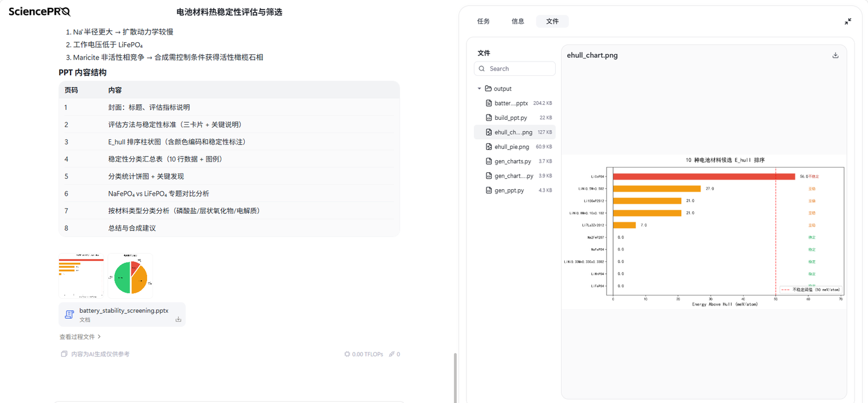
Task: Click the document icon on pptx card
Action: (69, 314)
